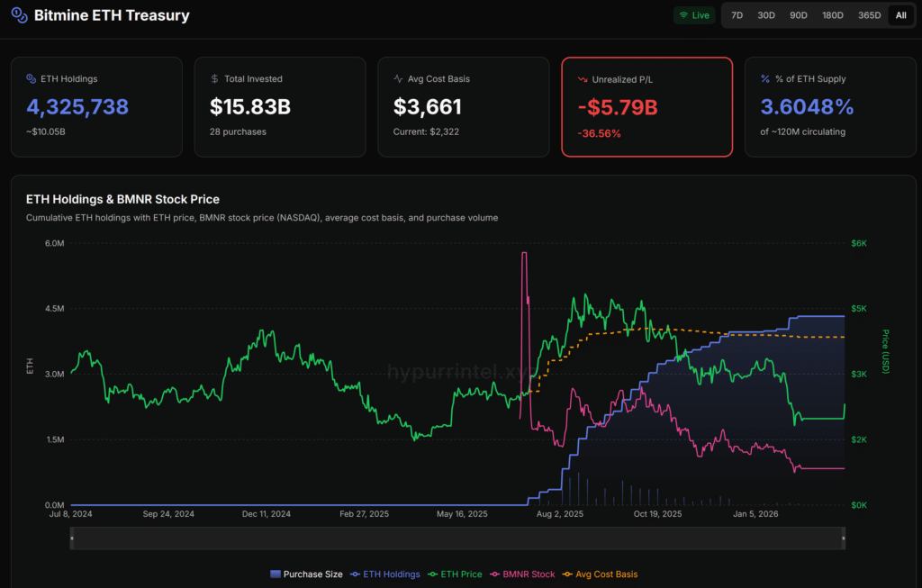Click the Live wifi signal icon

click(683, 15)
